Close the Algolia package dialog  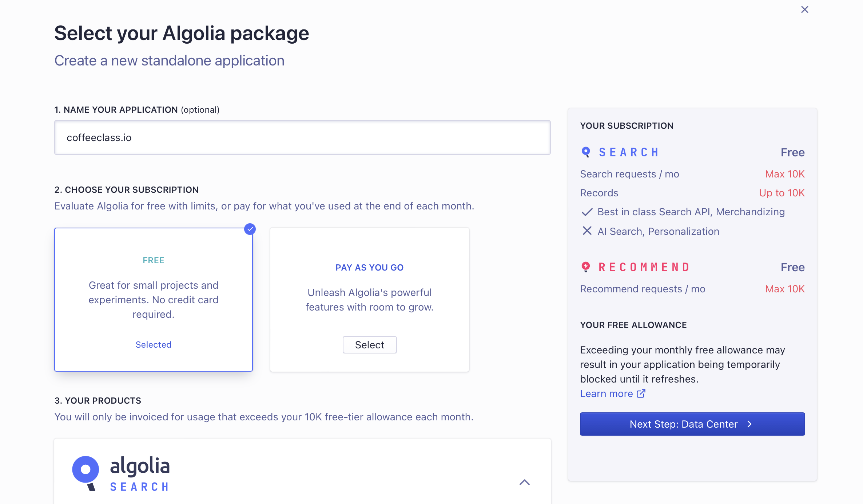pos(804,10)
